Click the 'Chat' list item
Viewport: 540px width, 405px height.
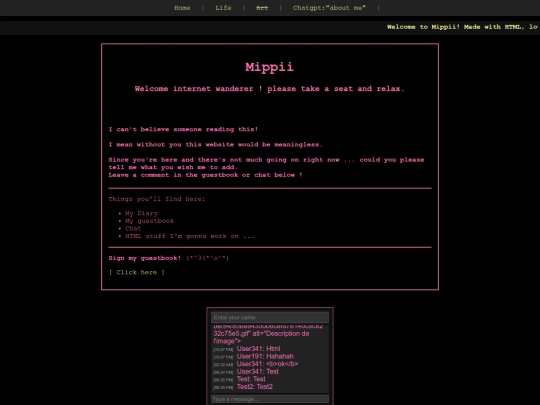(x=133, y=229)
